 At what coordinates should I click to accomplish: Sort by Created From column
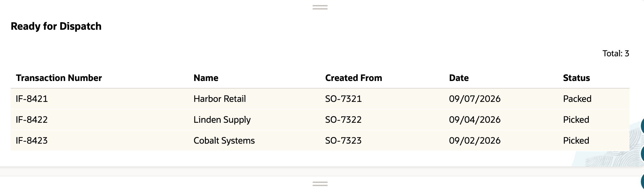click(x=354, y=78)
